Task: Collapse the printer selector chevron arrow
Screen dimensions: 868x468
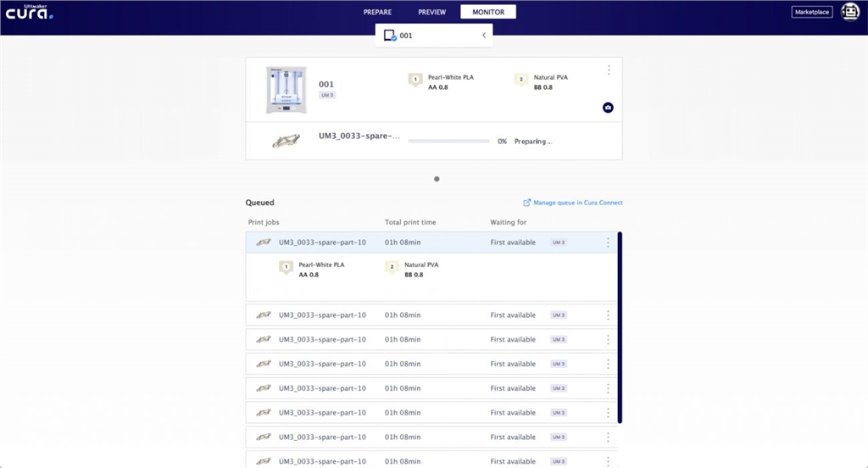Action: tap(483, 36)
